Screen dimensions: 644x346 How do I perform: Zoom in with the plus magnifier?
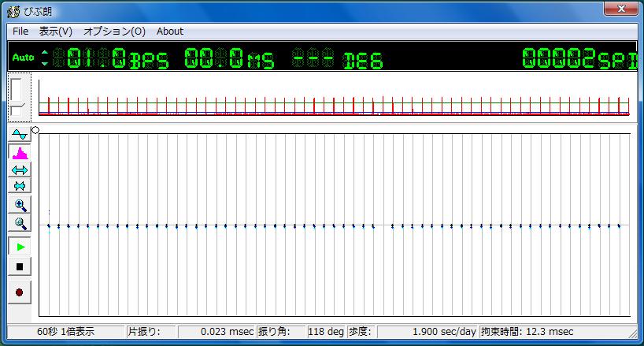(20, 205)
